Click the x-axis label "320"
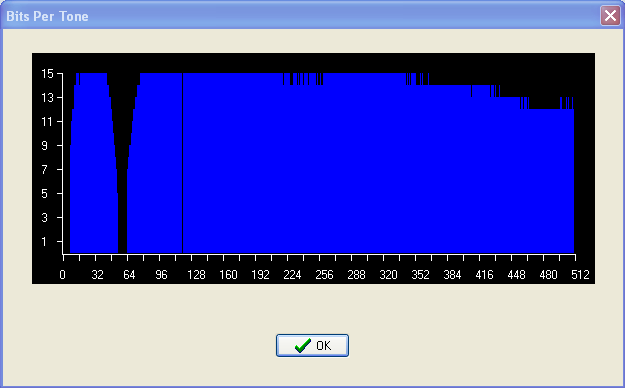Viewport: 625px width, 388px height. [x=388, y=275]
